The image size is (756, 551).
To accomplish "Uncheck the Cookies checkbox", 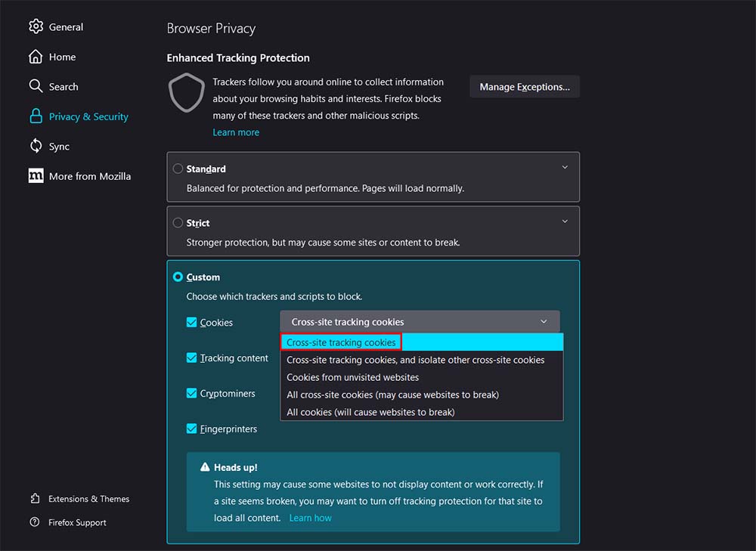I will [x=192, y=323].
